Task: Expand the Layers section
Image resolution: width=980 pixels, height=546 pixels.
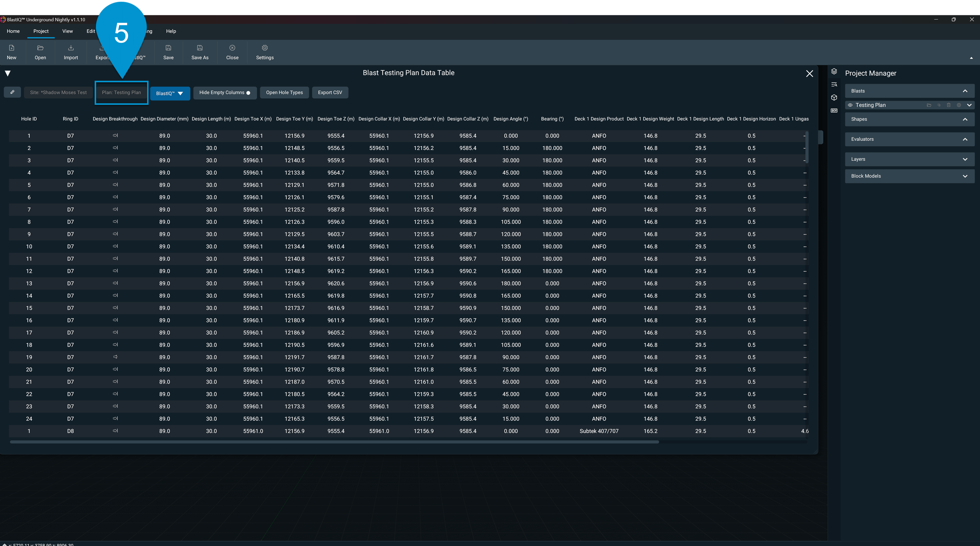Action: click(965, 159)
